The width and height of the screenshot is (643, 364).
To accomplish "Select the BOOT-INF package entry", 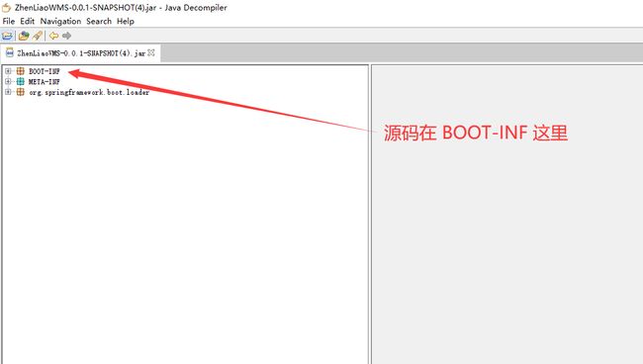I will (44, 71).
